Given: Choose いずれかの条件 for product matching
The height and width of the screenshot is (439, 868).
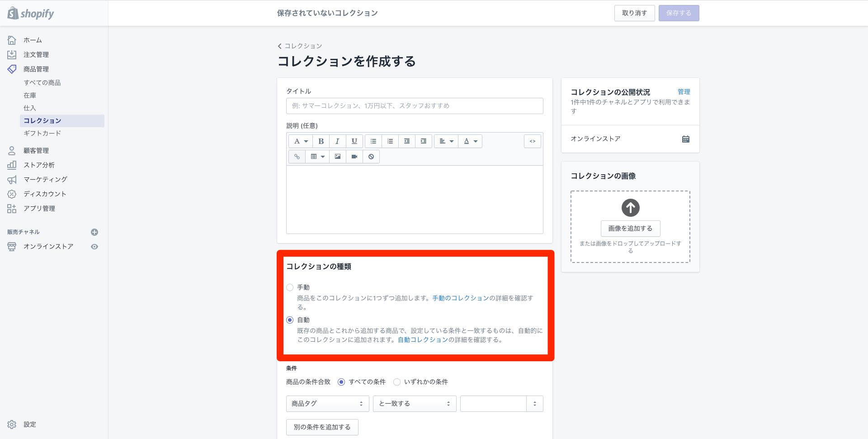Looking at the screenshot, I should (396, 382).
